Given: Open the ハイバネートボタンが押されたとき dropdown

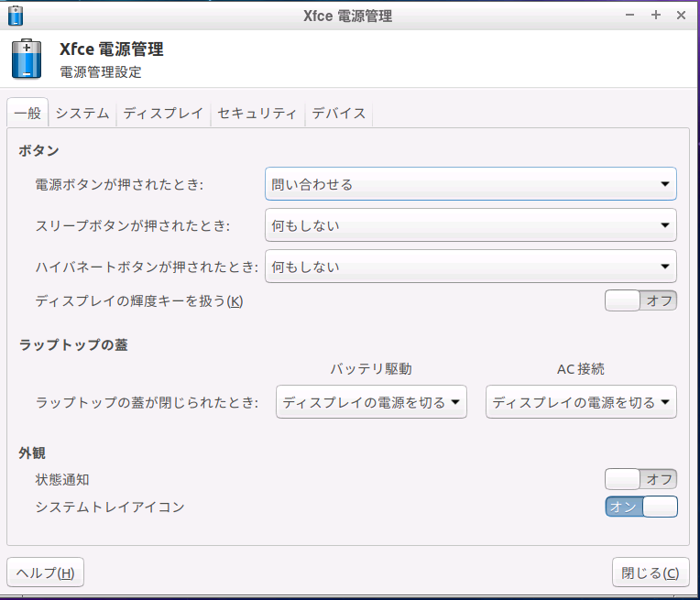Looking at the screenshot, I should tap(471, 266).
